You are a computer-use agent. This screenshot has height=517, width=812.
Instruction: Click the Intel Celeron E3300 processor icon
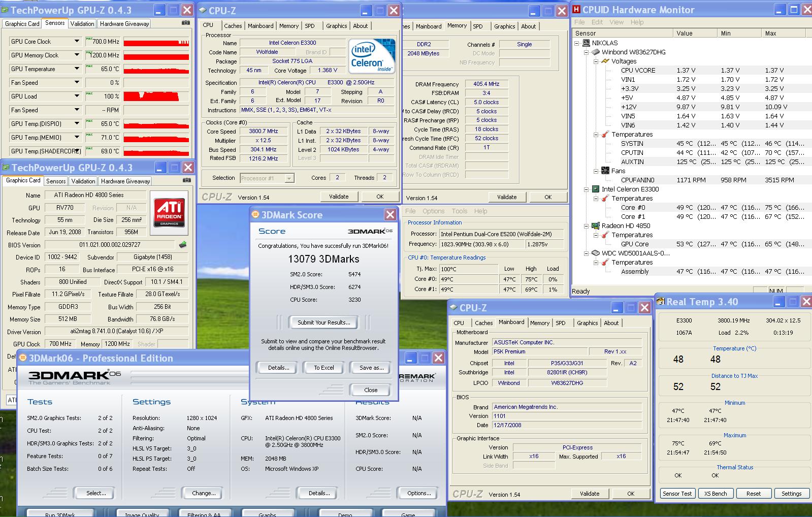(596, 189)
